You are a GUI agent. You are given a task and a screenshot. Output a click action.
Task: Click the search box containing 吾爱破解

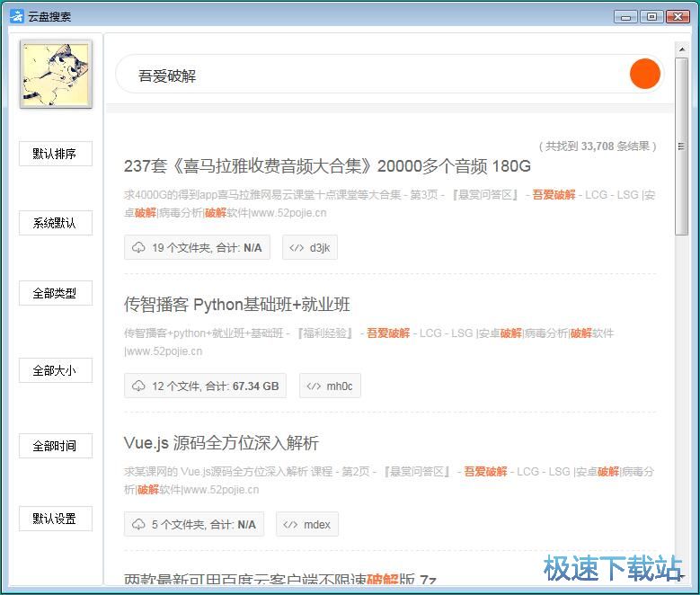(368, 75)
